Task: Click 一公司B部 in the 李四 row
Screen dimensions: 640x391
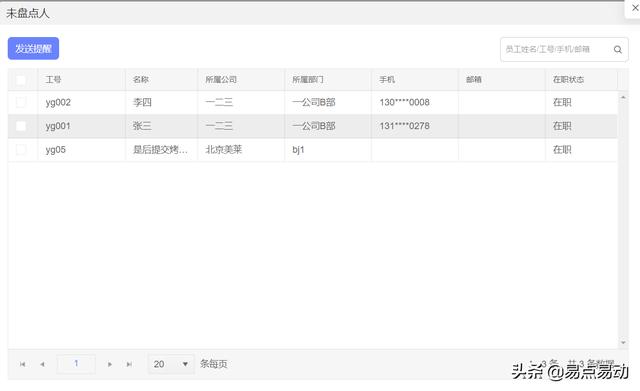Action: (x=314, y=102)
